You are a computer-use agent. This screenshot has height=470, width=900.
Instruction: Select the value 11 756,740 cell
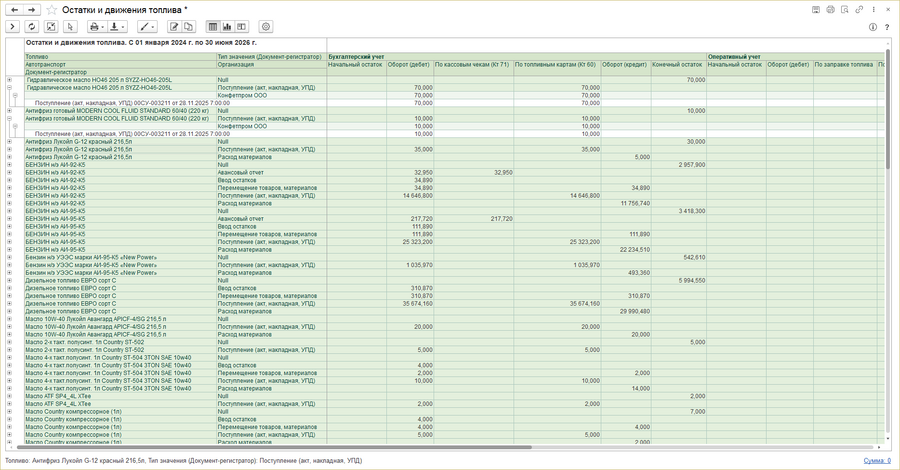pyautogui.click(x=626, y=203)
